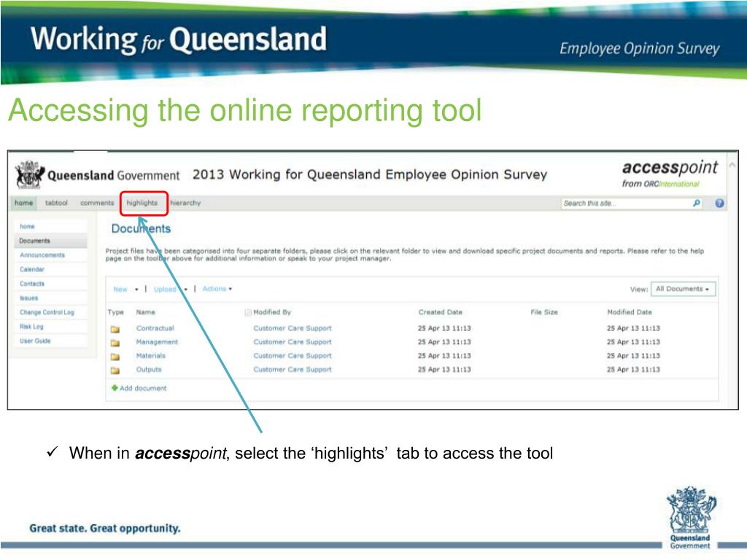Click the Contractual folder icon
This screenshot has width=747, height=560.
pyautogui.click(x=115, y=329)
